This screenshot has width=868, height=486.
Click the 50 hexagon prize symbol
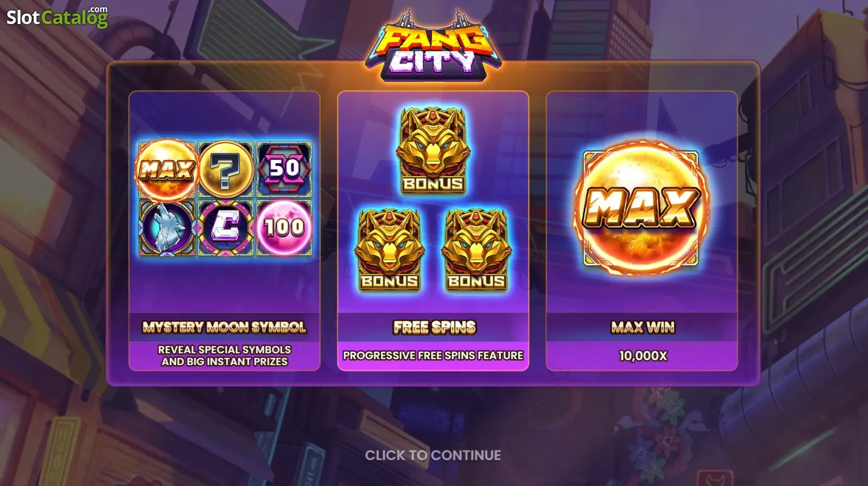[284, 169]
